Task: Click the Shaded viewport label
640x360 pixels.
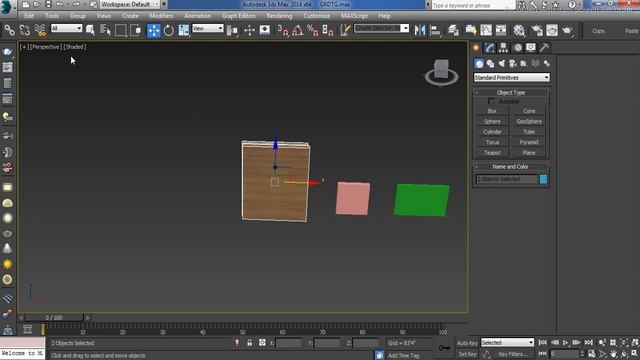Action: (x=75, y=47)
